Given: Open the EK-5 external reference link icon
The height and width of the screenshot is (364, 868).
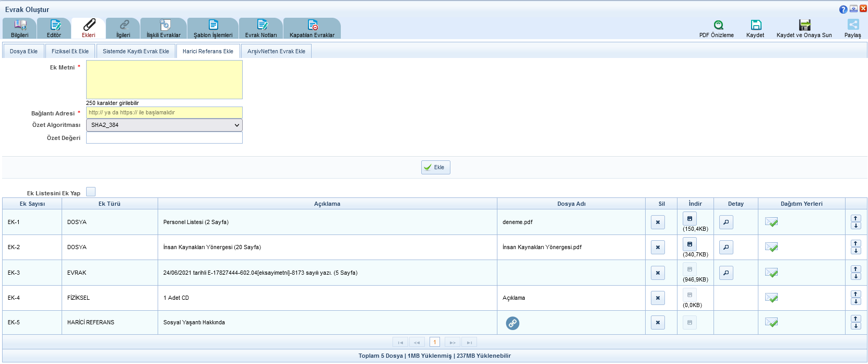Looking at the screenshot, I should [x=513, y=323].
